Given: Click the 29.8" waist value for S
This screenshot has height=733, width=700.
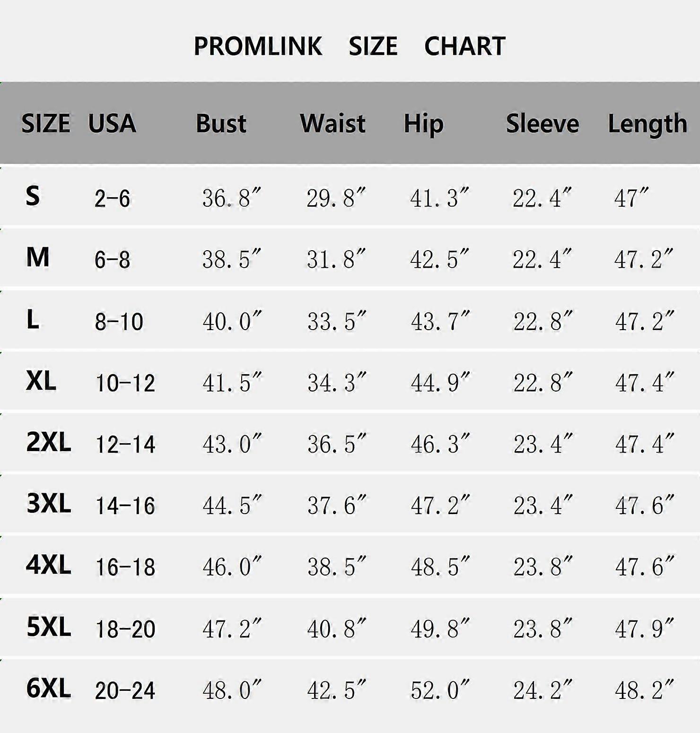Looking at the screenshot, I should [x=336, y=198].
